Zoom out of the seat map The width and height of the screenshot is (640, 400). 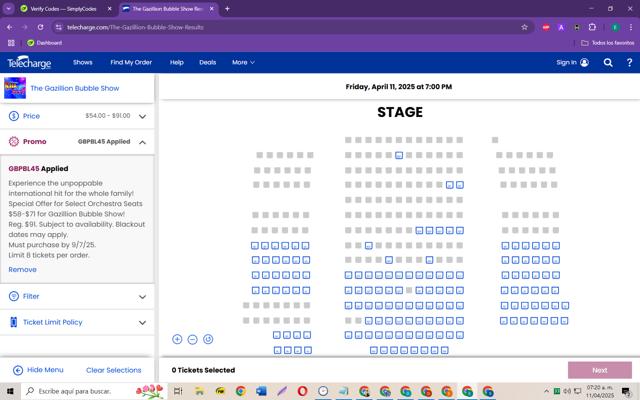coord(193,339)
